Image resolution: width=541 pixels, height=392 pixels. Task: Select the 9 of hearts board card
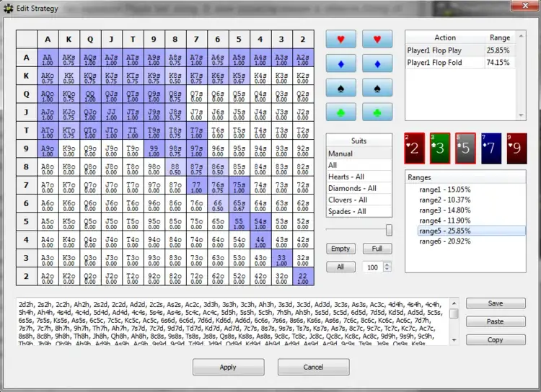516,148
